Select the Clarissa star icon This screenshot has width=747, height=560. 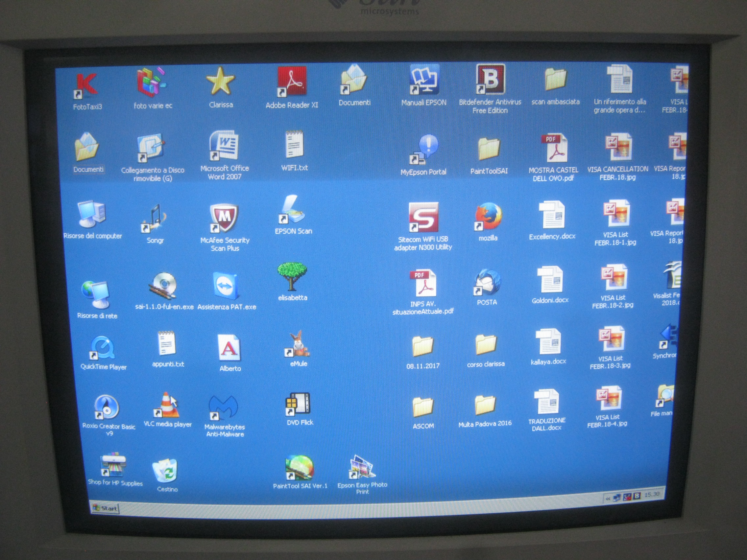click(x=220, y=82)
